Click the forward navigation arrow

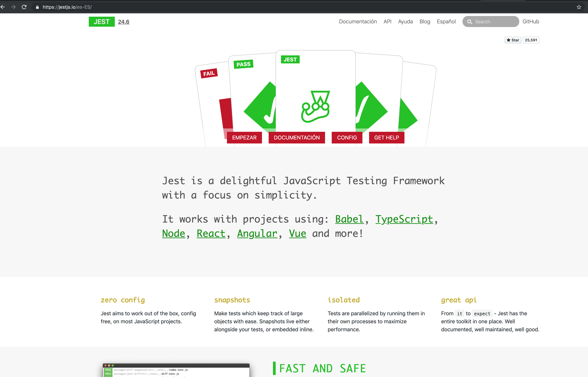point(14,7)
